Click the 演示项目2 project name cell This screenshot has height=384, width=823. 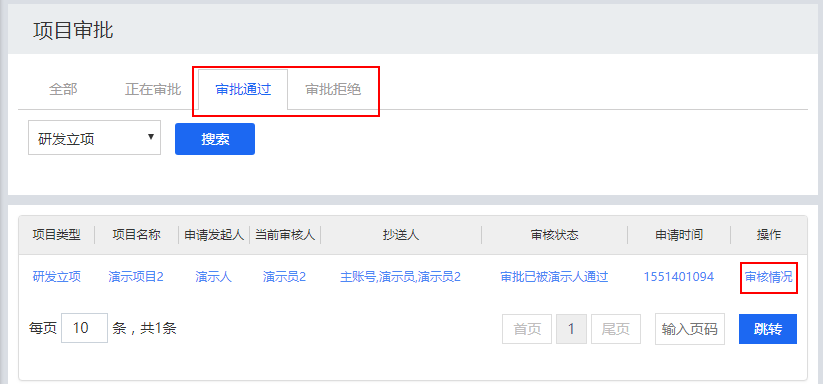click(136, 277)
